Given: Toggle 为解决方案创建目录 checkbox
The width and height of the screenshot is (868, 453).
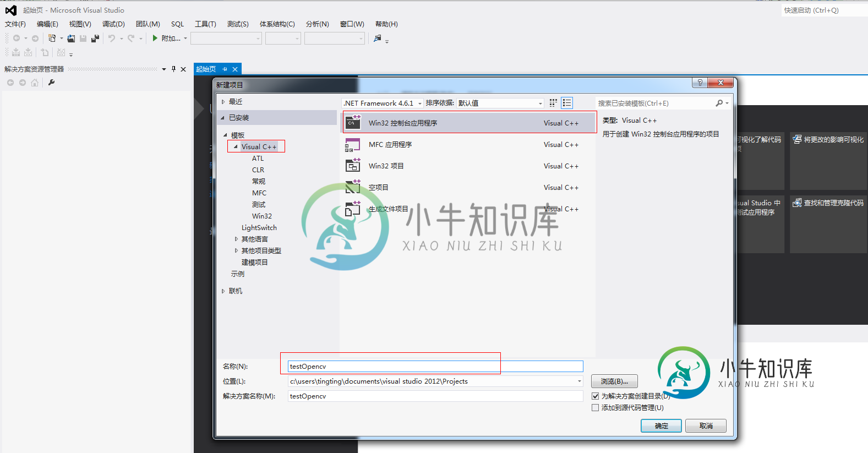Looking at the screenshot, I should click(x=595, y=396).
